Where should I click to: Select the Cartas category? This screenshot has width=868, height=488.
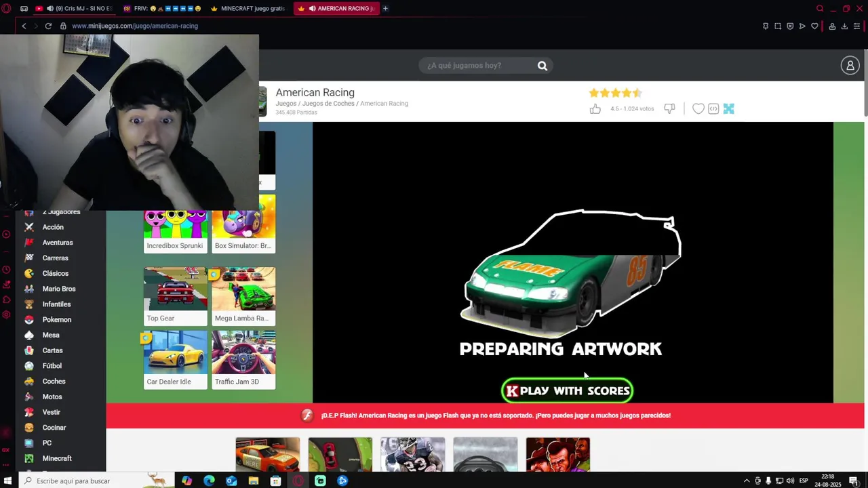pyautogui.click(x=52, y=350)
